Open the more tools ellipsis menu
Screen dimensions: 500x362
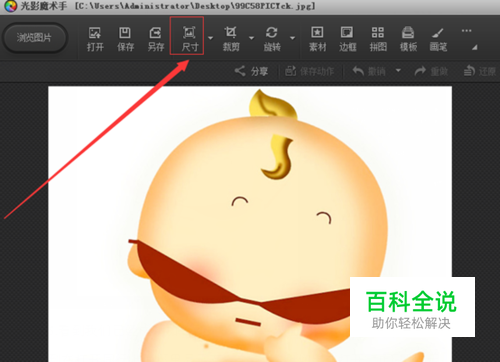466,31
